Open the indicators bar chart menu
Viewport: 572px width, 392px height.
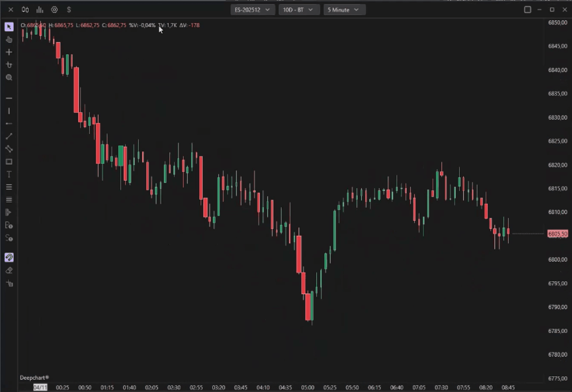tap(40, 10)
